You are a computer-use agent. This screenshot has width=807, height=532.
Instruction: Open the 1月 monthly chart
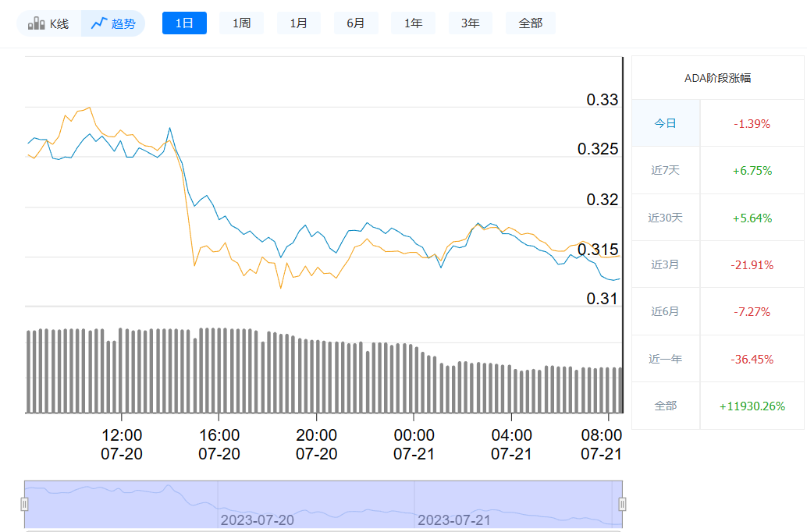click(298, 23)
